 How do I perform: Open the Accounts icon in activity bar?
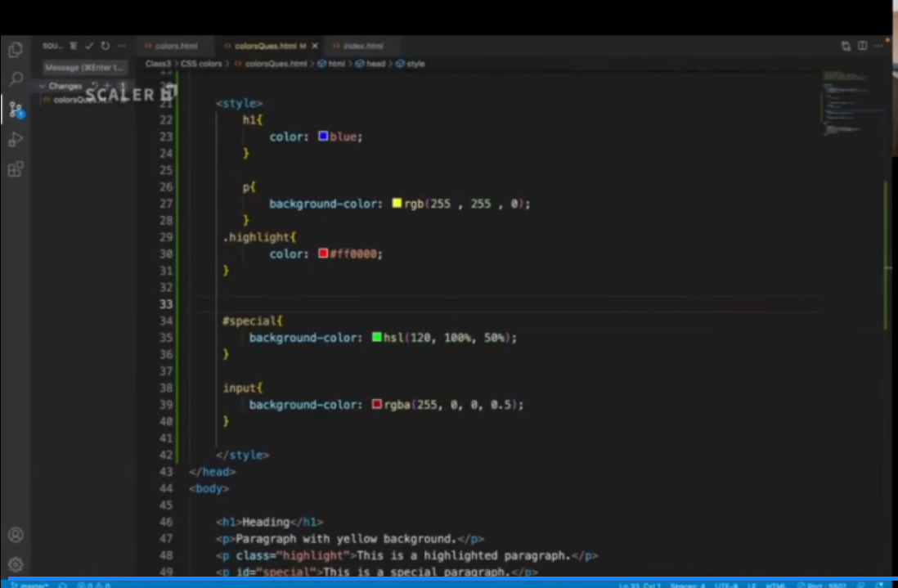[15, 536]
